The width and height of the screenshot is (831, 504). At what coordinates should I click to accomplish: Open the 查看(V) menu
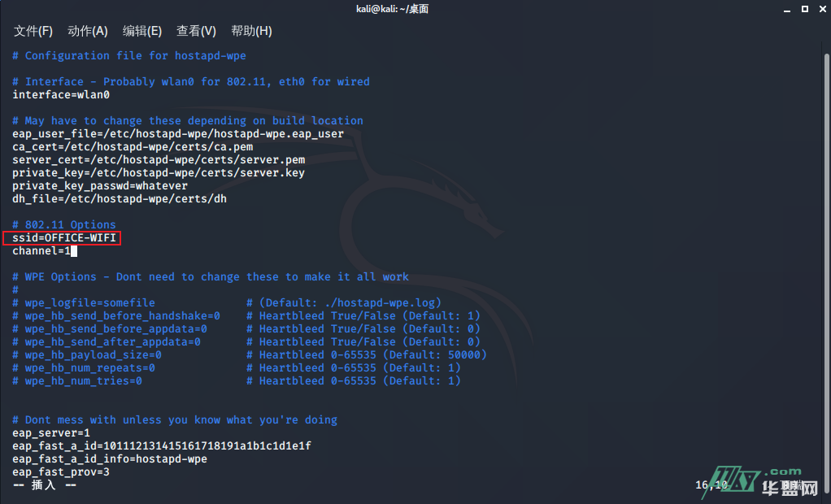coord(196,31)
